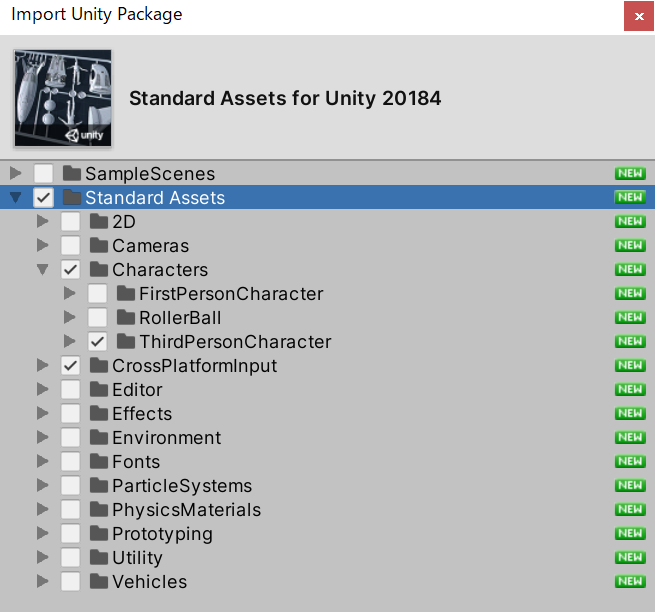Expand the CrossPlatformInput folder arrow

(42, 365)
